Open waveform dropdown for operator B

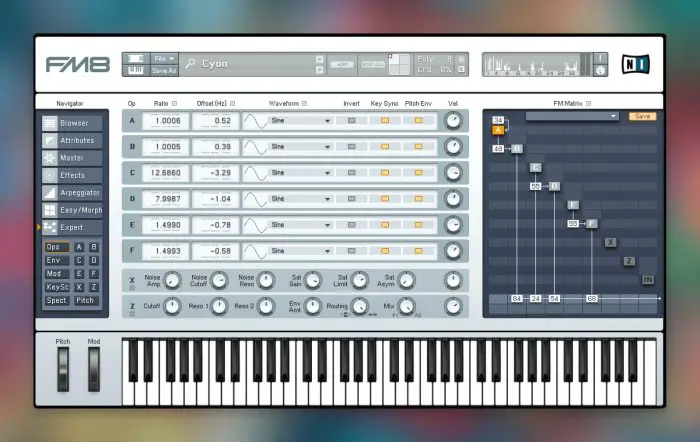pos(301,146)
